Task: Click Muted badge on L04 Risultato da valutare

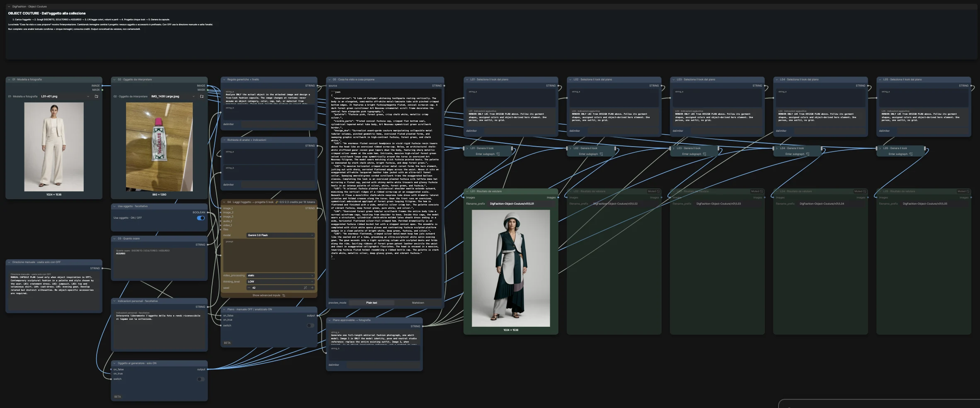Action: coord(860,191)
